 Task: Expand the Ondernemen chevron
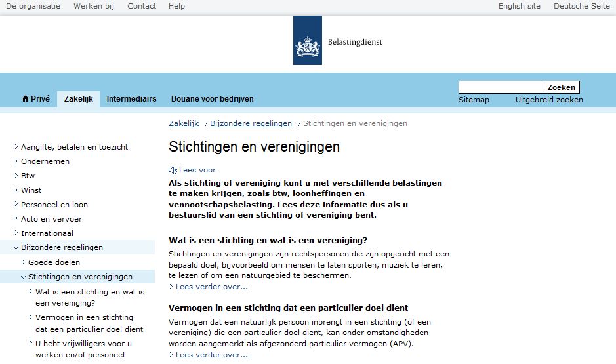(16, 161)
